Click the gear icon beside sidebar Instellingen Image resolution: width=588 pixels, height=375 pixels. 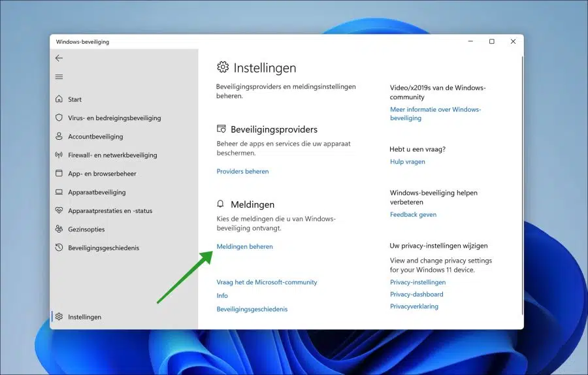pos(59,317)
